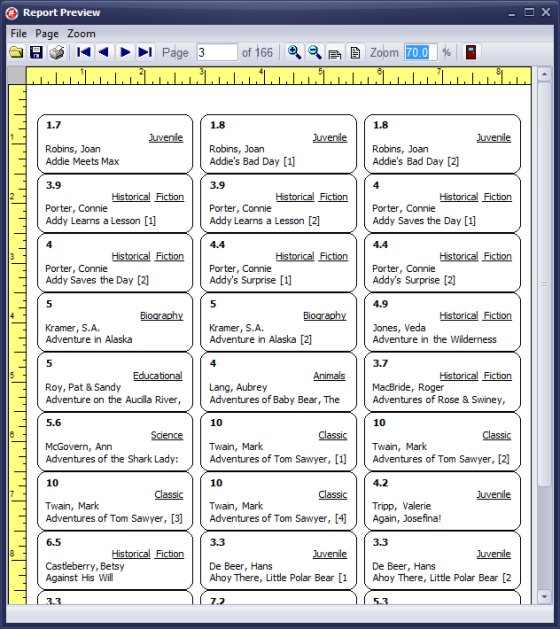The width and height of the screenshot is (560, 629).
Task: Click 'Animals' genre on Lang label
Action: (x=329, y=376)
